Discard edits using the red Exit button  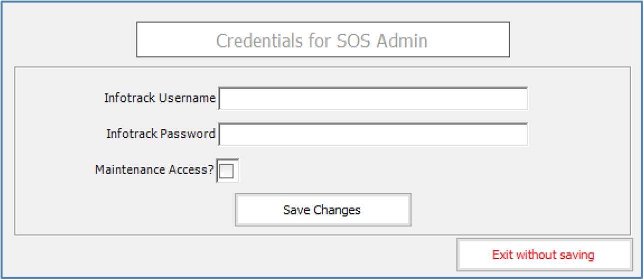pos(544,255)
